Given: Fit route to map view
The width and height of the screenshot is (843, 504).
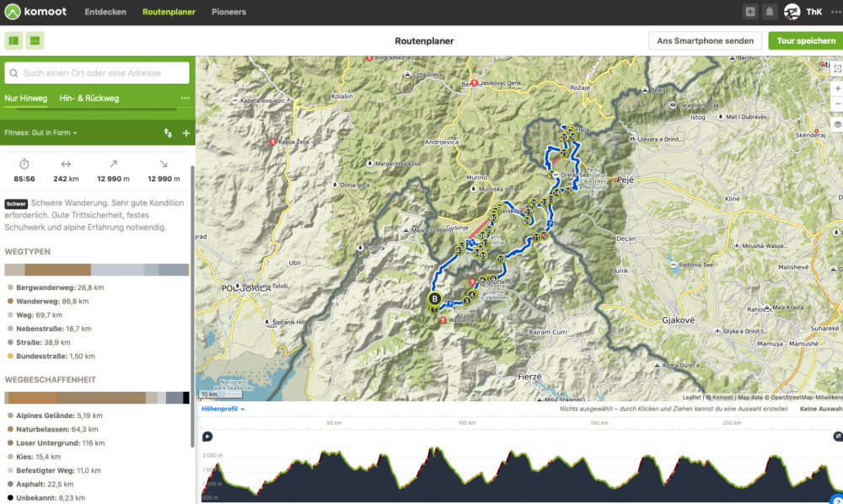Looking at the screenshot, I should click(836, 68).
